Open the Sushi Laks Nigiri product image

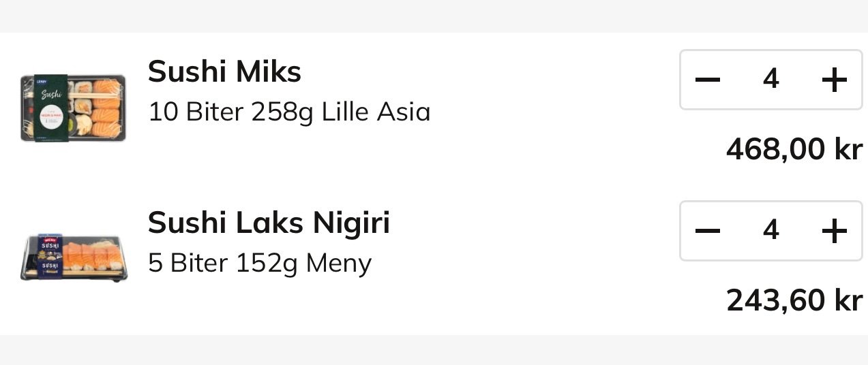click(x=73, y=258)
